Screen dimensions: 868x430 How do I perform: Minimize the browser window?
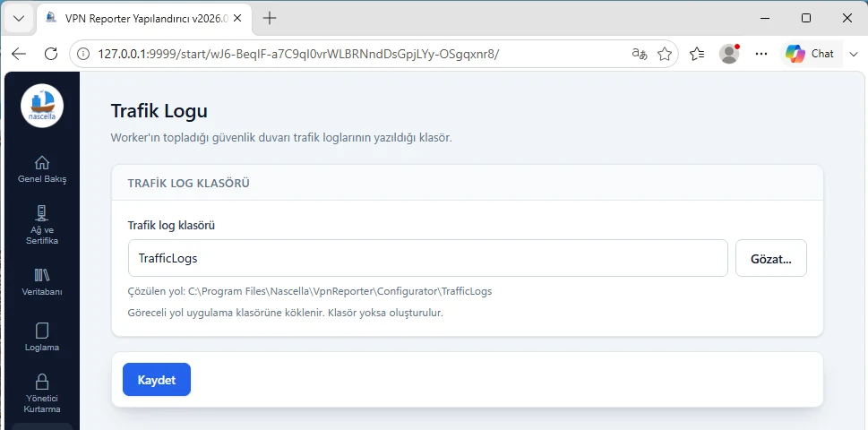(x=766, y=18)
